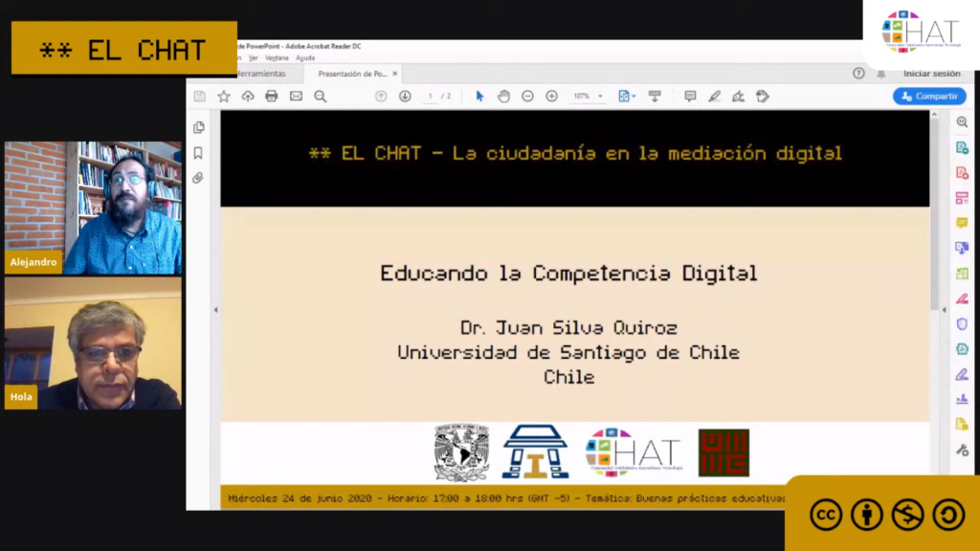Click the send by email envelope icon
The width and height of the screenshot is (980, 551).
point(296,97)
